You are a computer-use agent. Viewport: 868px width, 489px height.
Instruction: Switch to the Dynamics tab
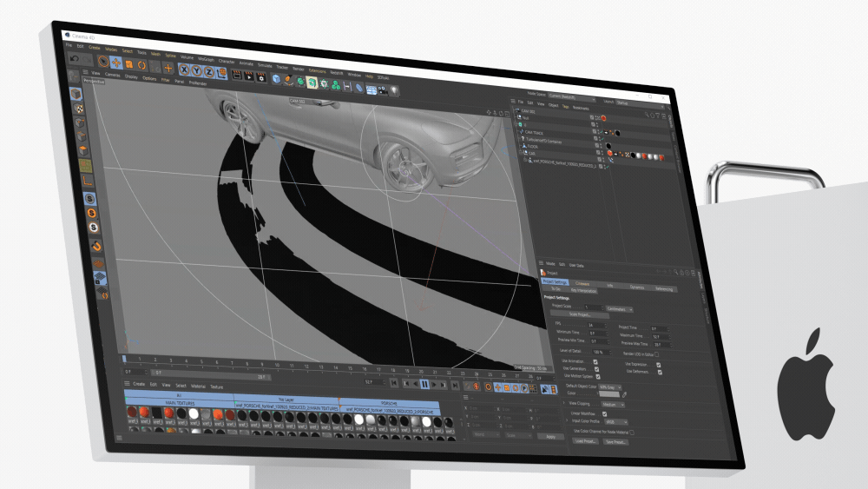(636, 287)
